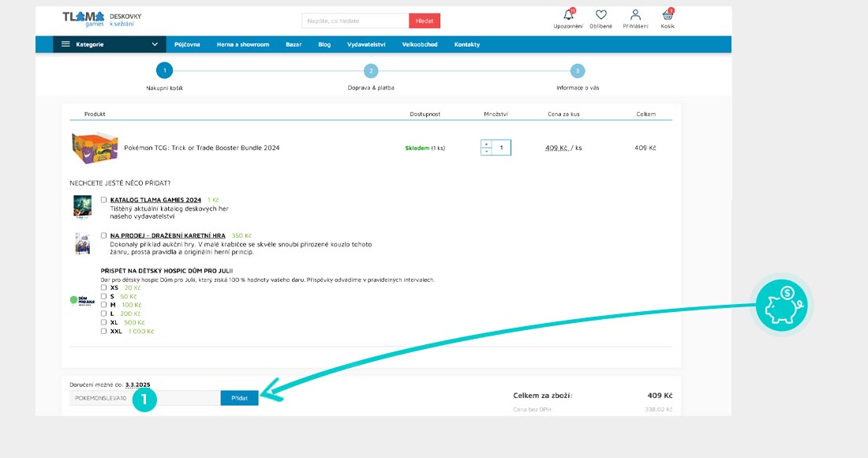Open Oblíbené favorites heart icon
This screenshot has width=868, height=458.
[x=600, y=15]
